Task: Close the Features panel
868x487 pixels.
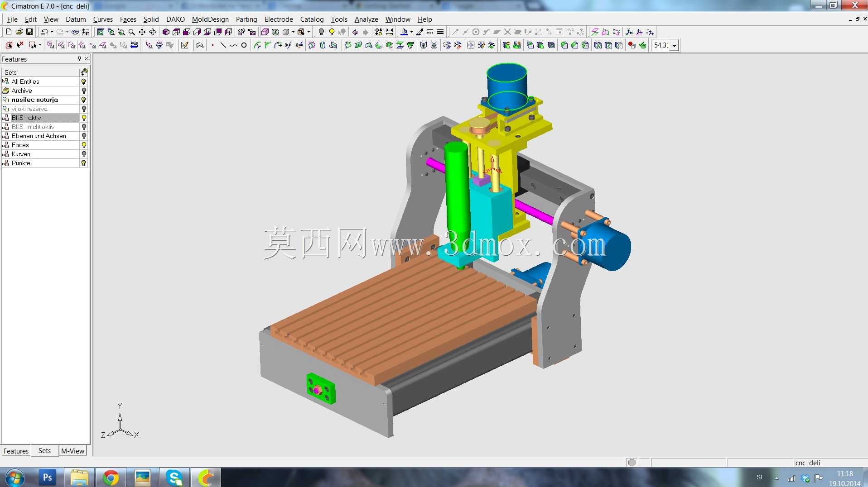Action: (x=87, y=59)
